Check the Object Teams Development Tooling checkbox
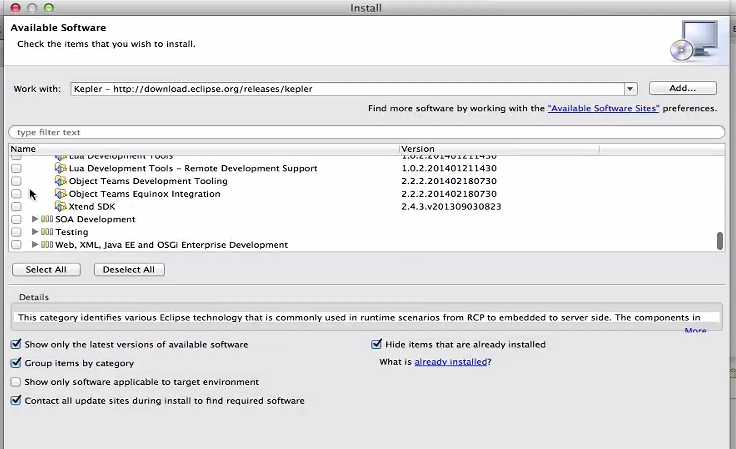 [x=16, y=181]
